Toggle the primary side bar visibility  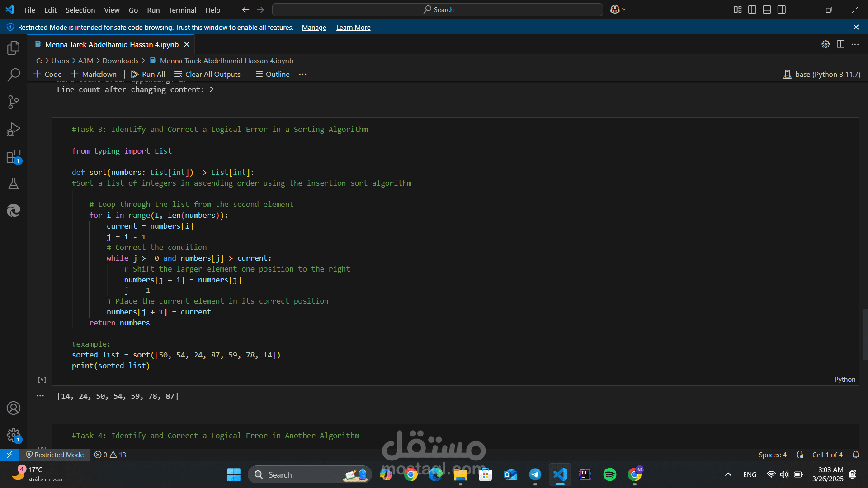coord(752,9)
